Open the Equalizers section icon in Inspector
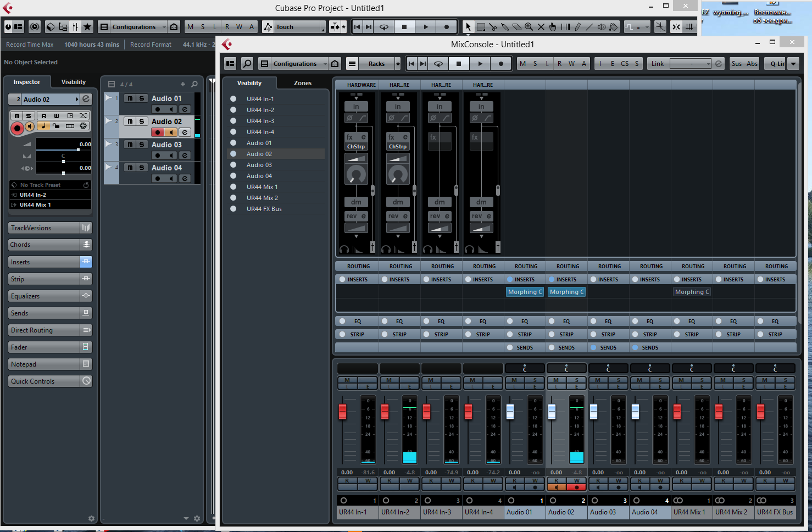The width and height of the screenshot is (812, 532). click(x=86, y=296)
